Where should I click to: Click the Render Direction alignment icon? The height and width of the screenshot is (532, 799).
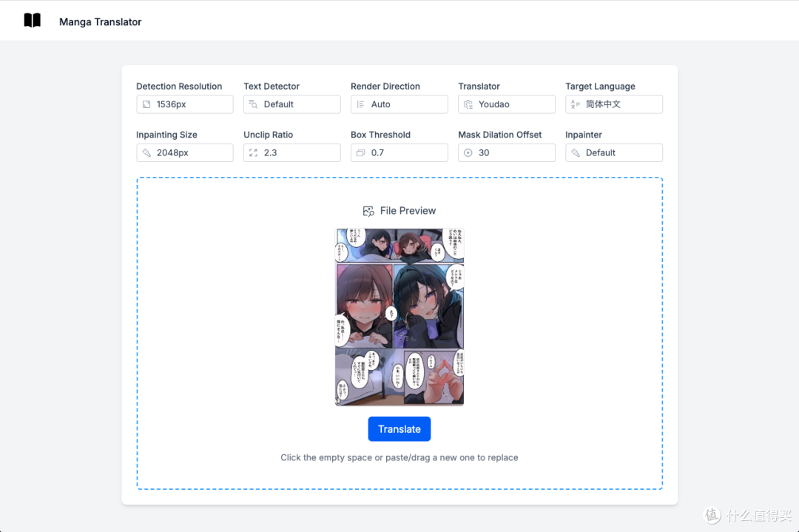pyautogui.click(x=361, y=104)
